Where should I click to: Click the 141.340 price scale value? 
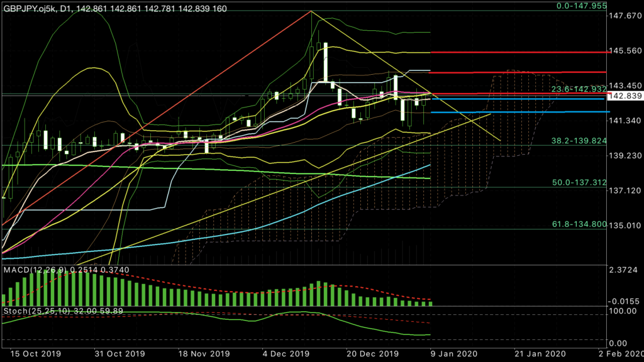click(625, 121)
